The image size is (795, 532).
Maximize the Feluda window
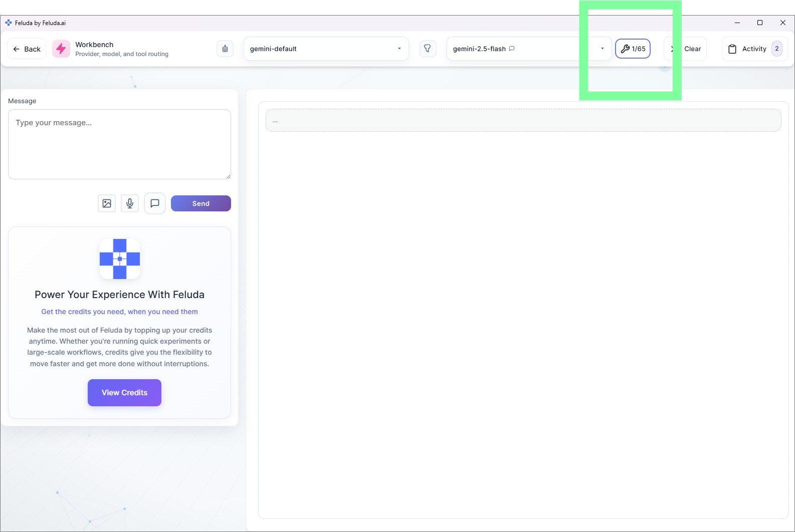point(760,23)
